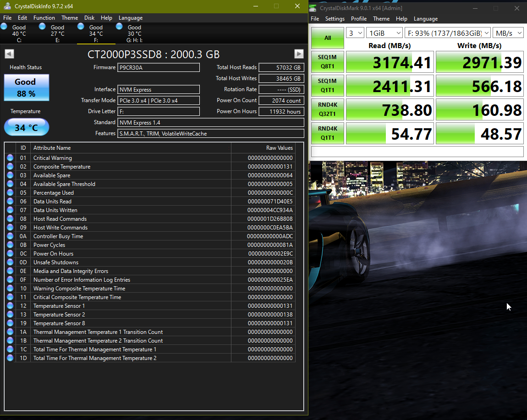Select the Temperature Sensor 2 attribute row
This screenshot has height=420, width=527.
150,315
